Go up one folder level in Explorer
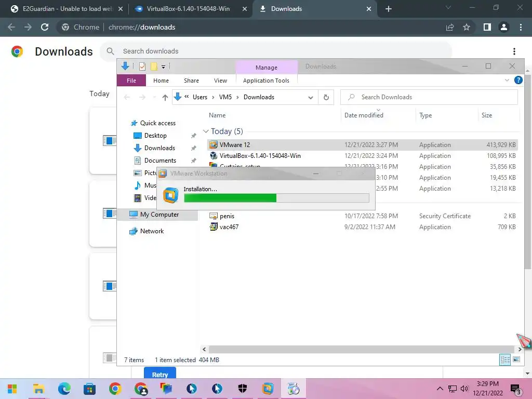532x399 pixels. click(x=165, y=97)
